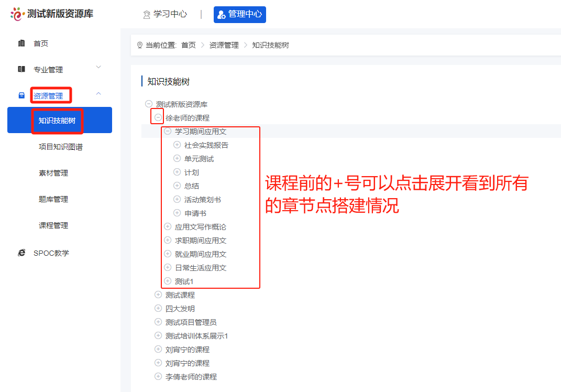Expand the 测试1 node
This screenshot has height=392, width=561.
tap(168, 281)
